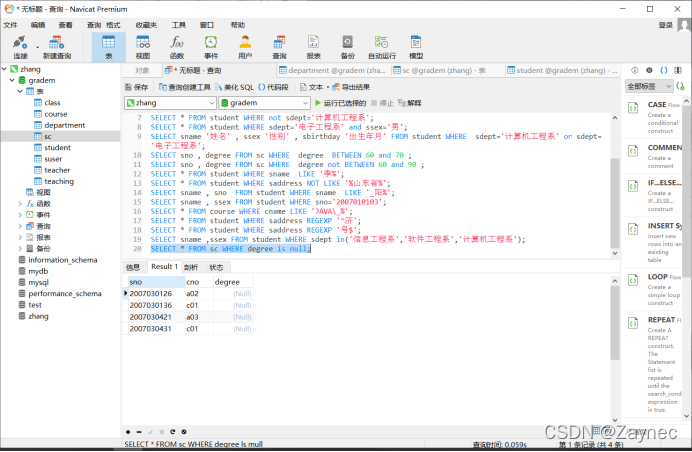
Task: Open the Tools menu
Action: (179, 25)
